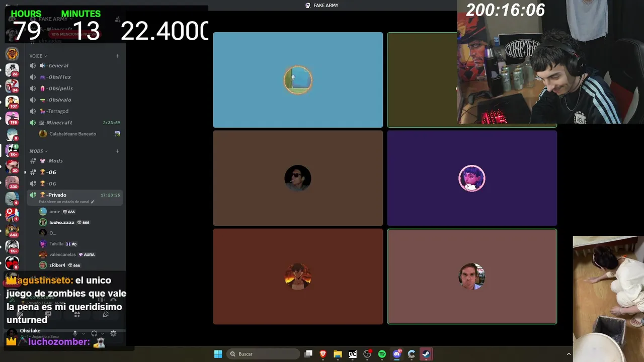Open the DC app icon on taskbar
This screenshot has height=362, width=644.
click(353, 354)
